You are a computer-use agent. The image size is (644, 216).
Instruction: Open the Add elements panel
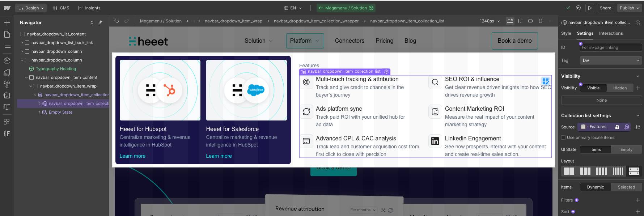click(7, 22)
